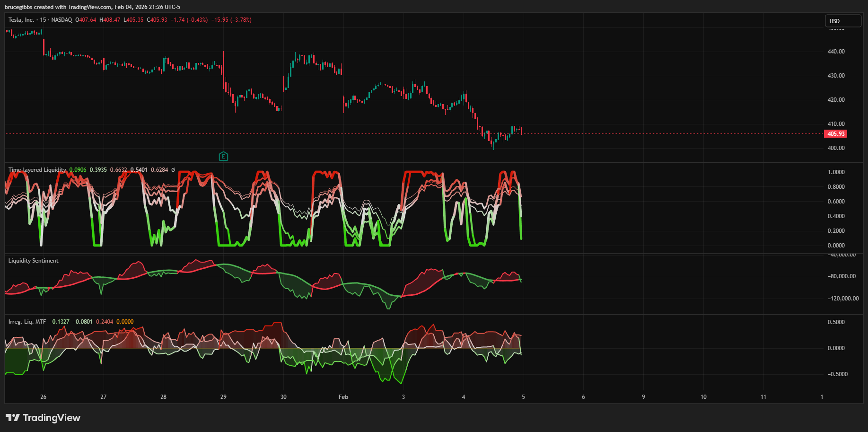The height and width of the screenshot is (432, 868).
Task: Click the 1.0000 level on liquidity scale
Action: (x=836, y=172)
